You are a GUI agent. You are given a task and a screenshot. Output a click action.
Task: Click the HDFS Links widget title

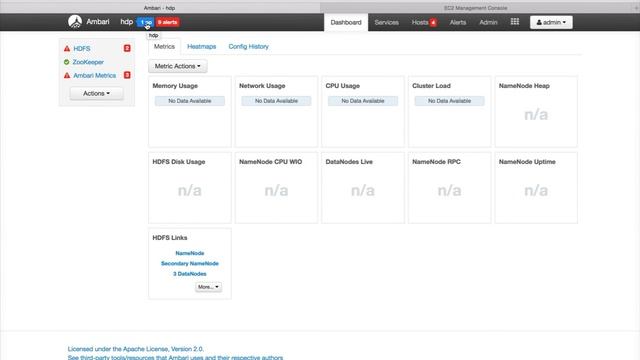pos(170,238)
